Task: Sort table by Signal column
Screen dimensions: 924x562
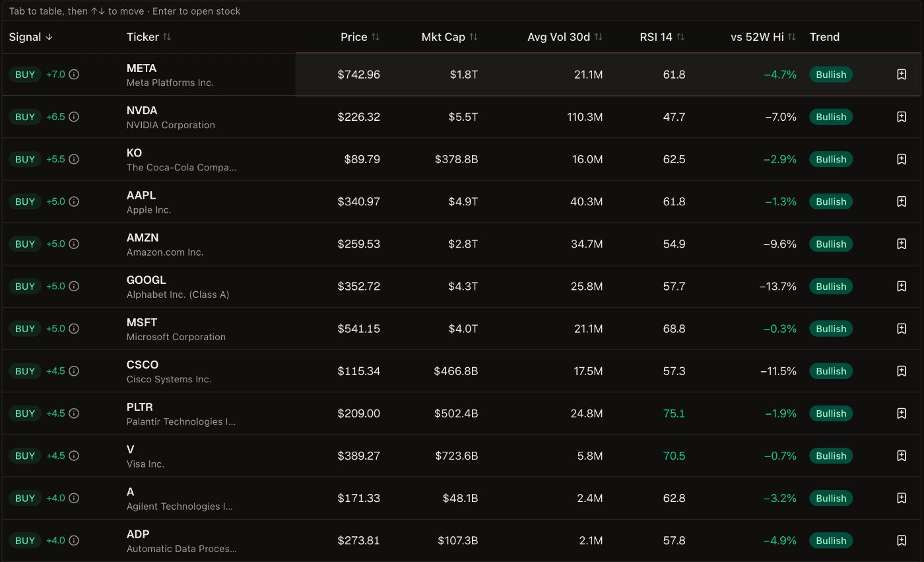Action: click(31, 37)
